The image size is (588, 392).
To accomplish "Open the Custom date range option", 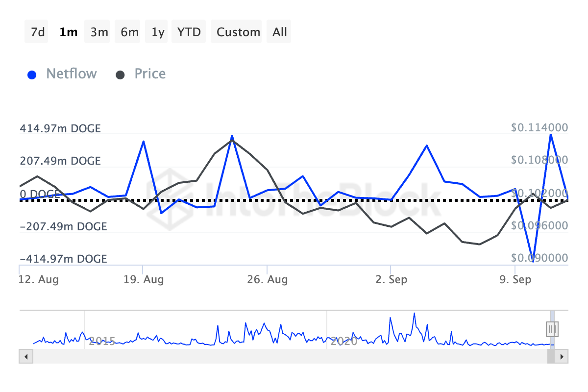I will pos(238,32).
